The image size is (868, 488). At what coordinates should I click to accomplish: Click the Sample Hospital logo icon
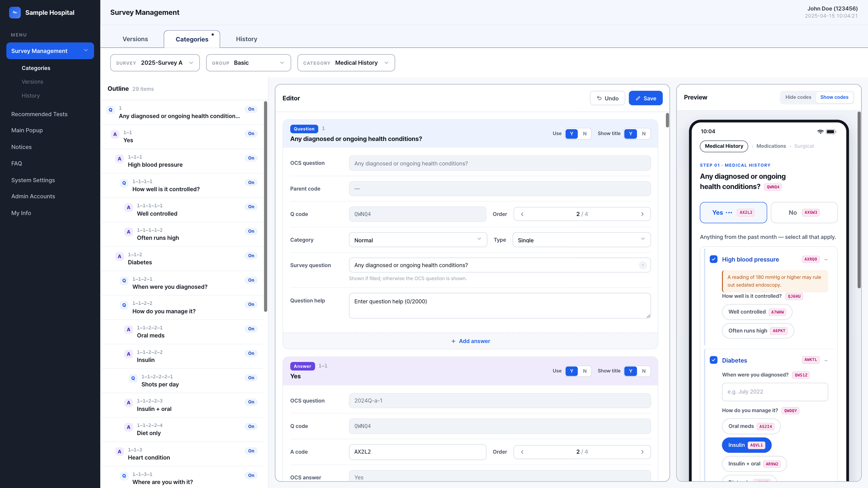pos(15,12)
